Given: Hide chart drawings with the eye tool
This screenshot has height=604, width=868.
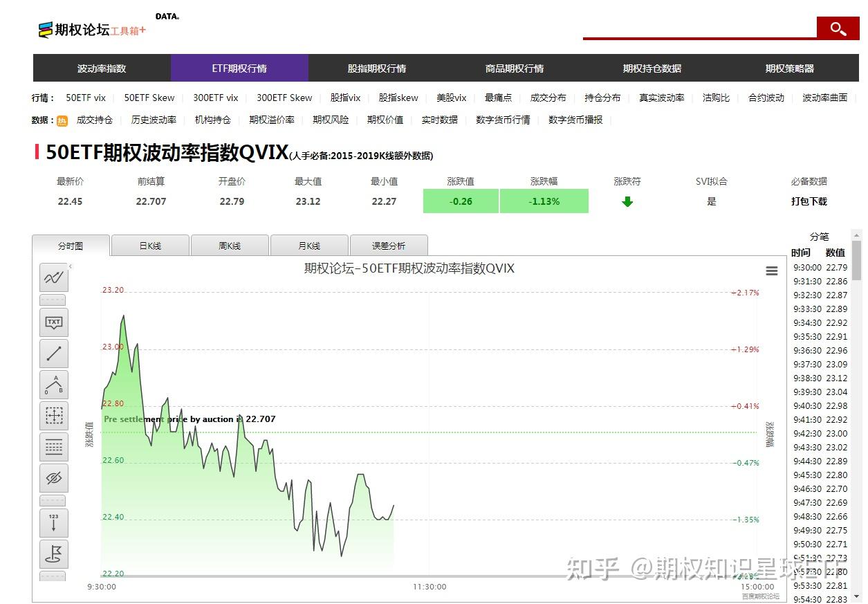Looking at the screenshot, I should tap(54, 477).
